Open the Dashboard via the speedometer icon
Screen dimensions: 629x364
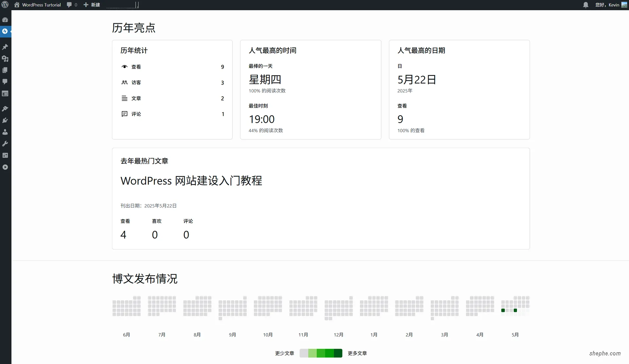tap(5, 20)
